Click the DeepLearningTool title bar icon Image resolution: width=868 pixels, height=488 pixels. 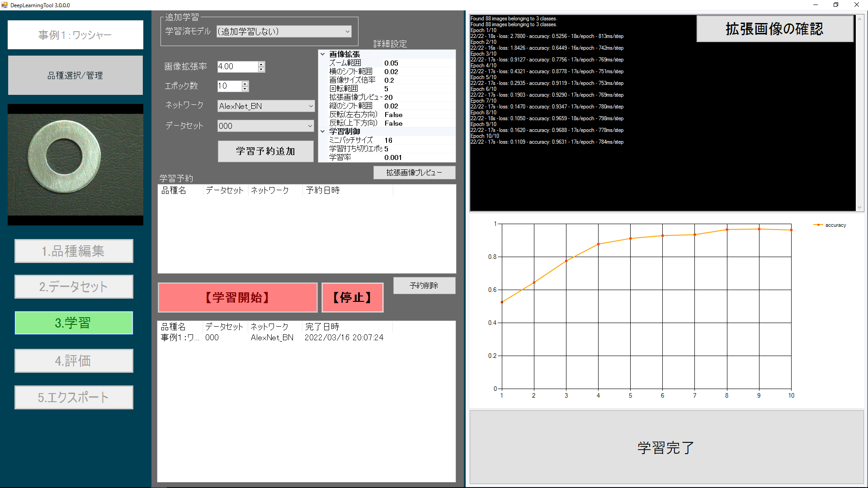click(5, 5)
